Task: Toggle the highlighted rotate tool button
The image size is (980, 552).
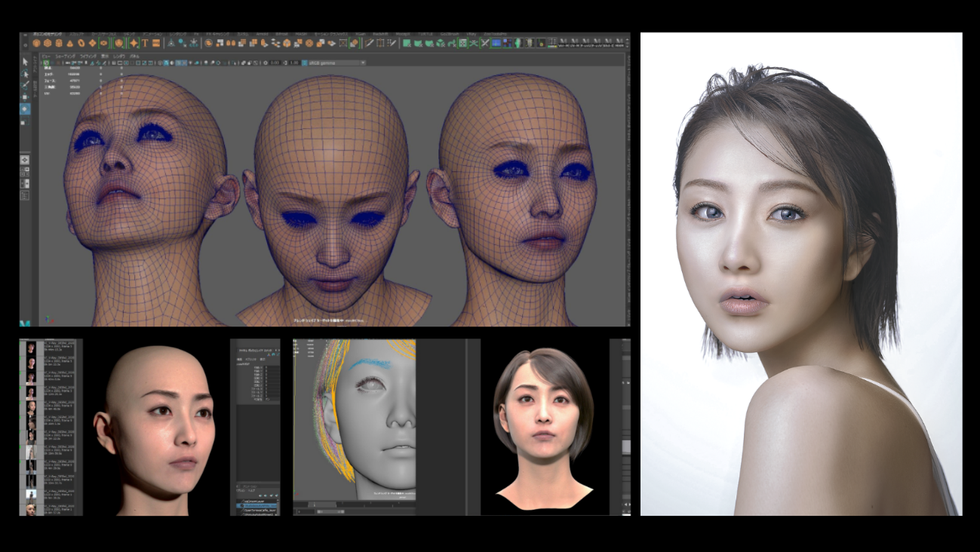Action: coord(25,109)
